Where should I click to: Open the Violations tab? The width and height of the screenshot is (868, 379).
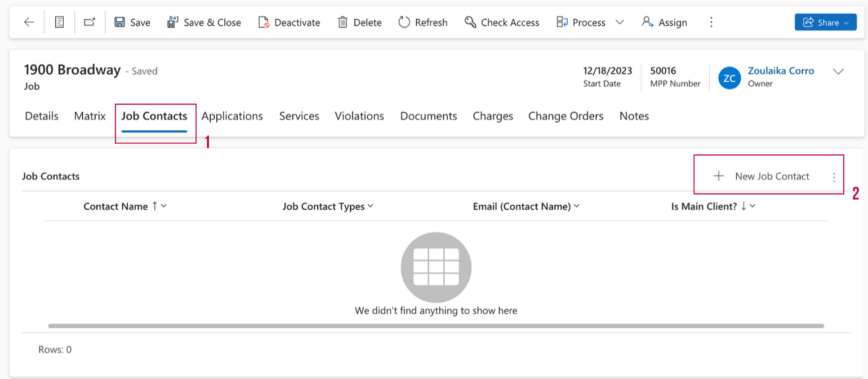point(359,116)
